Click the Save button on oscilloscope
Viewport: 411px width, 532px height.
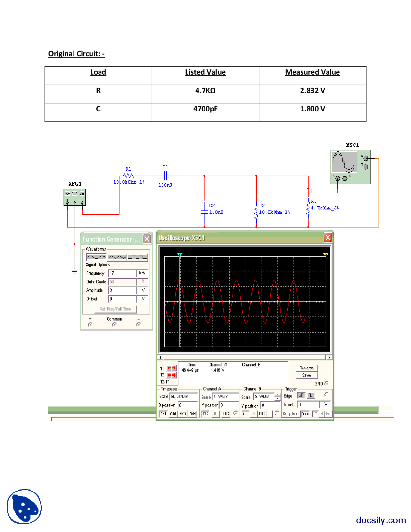point(306,375)
